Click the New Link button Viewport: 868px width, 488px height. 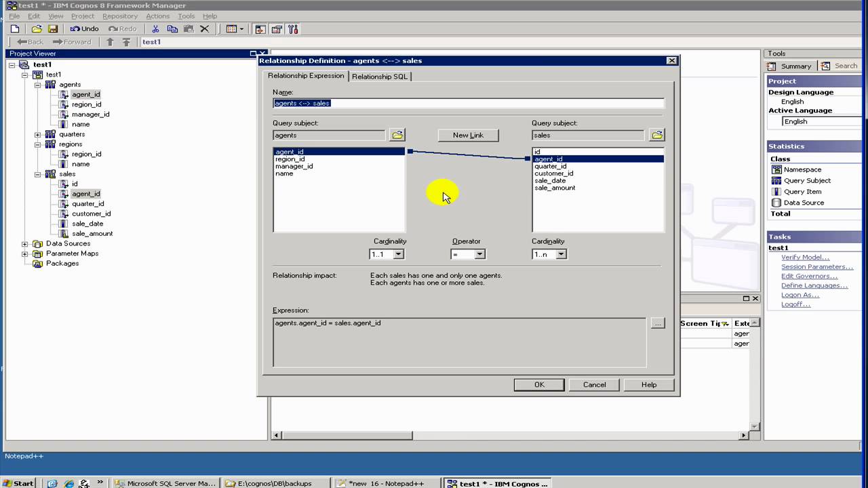(x=468, y=135)
